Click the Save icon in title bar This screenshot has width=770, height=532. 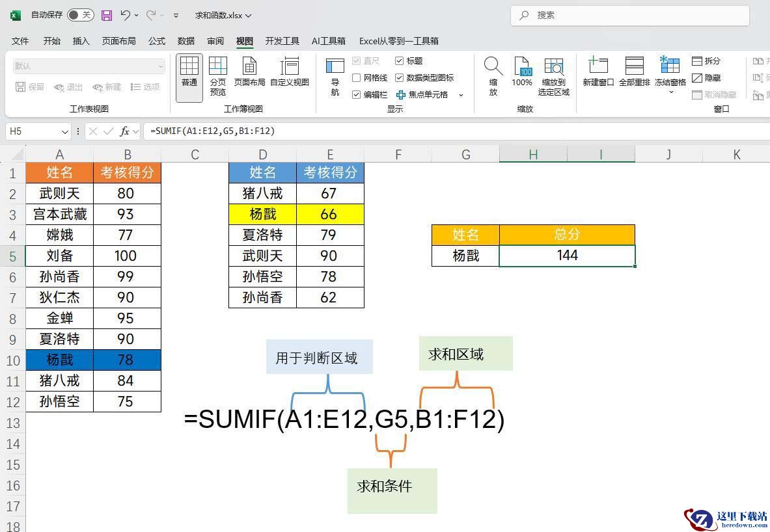pos(107,15)
